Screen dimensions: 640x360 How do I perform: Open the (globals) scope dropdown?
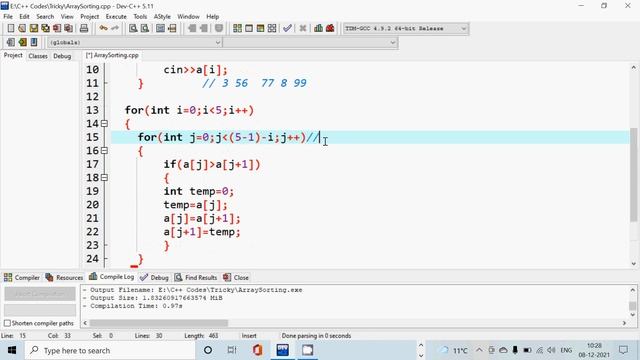[135, 42]
